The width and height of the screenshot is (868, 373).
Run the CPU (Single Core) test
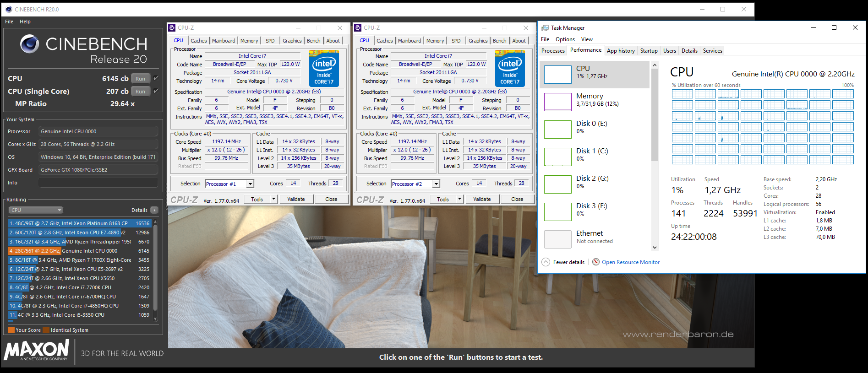pyautogui.click(x=141, y=91)
